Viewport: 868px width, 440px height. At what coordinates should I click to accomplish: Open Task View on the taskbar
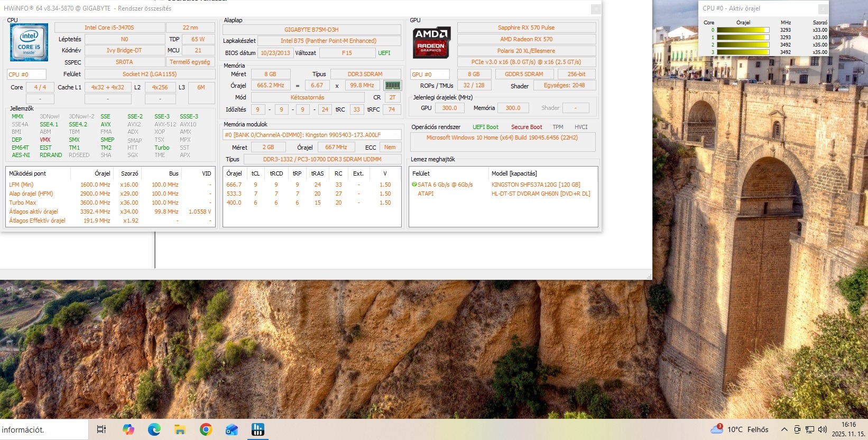[101, 429]
